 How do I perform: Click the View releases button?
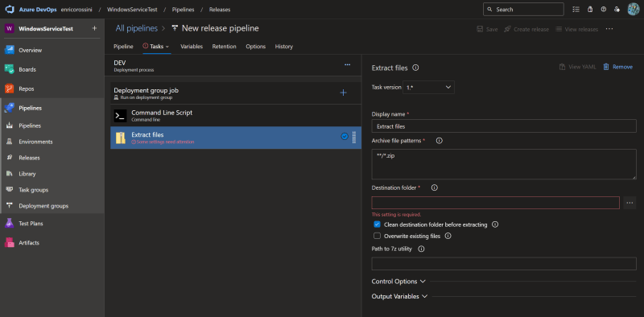(x=576, y=29)
